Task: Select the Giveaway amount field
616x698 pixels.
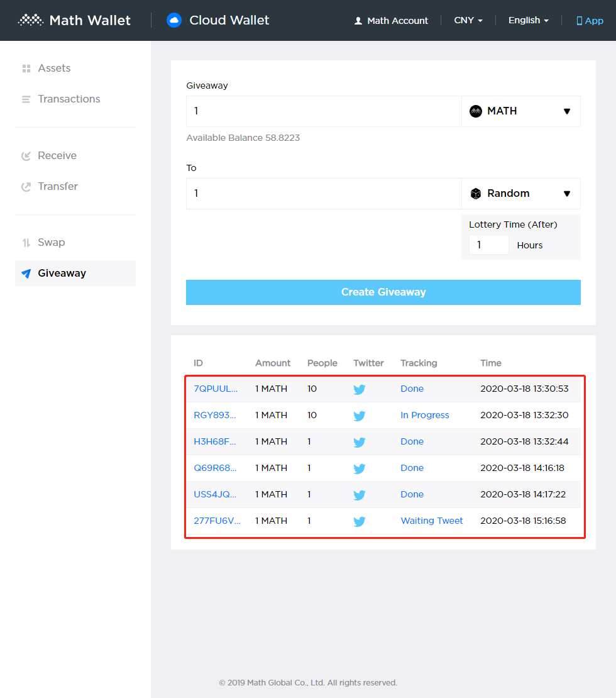Action: [323, 111]
